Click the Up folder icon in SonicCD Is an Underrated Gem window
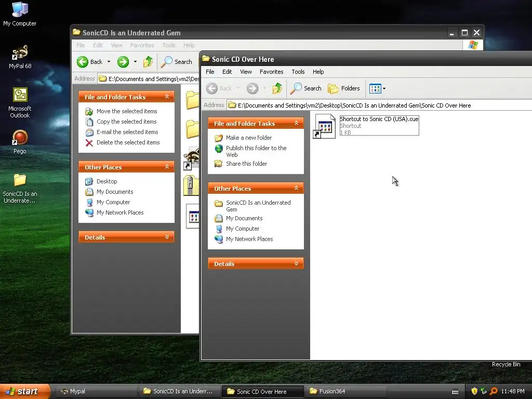Image resolution: width=532 pixels, height=399 pixels. (148, 62)
